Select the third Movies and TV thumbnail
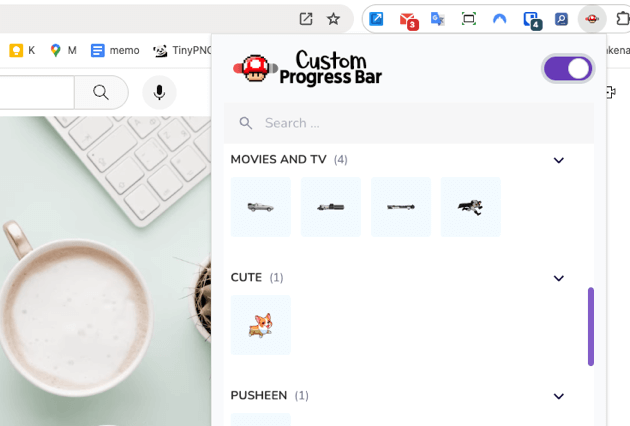 [401, 207]
